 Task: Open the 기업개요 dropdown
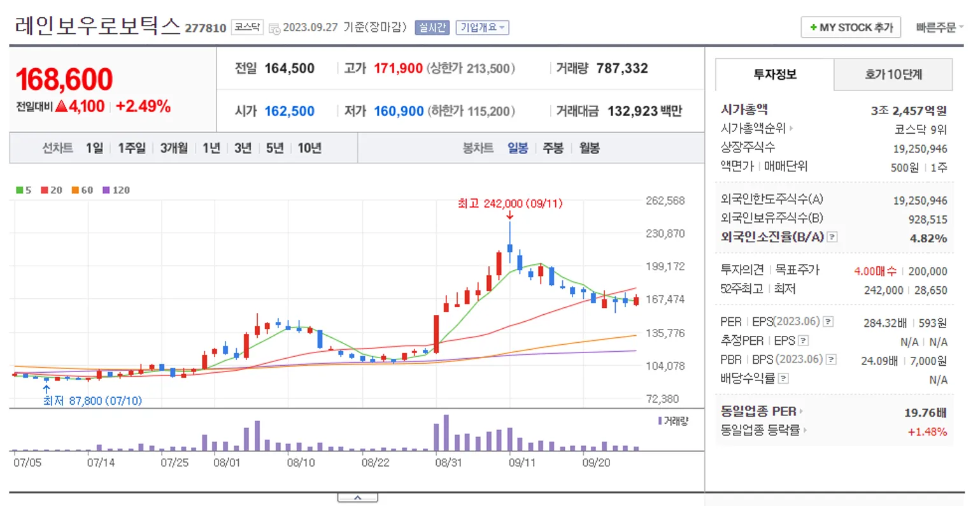482,27
